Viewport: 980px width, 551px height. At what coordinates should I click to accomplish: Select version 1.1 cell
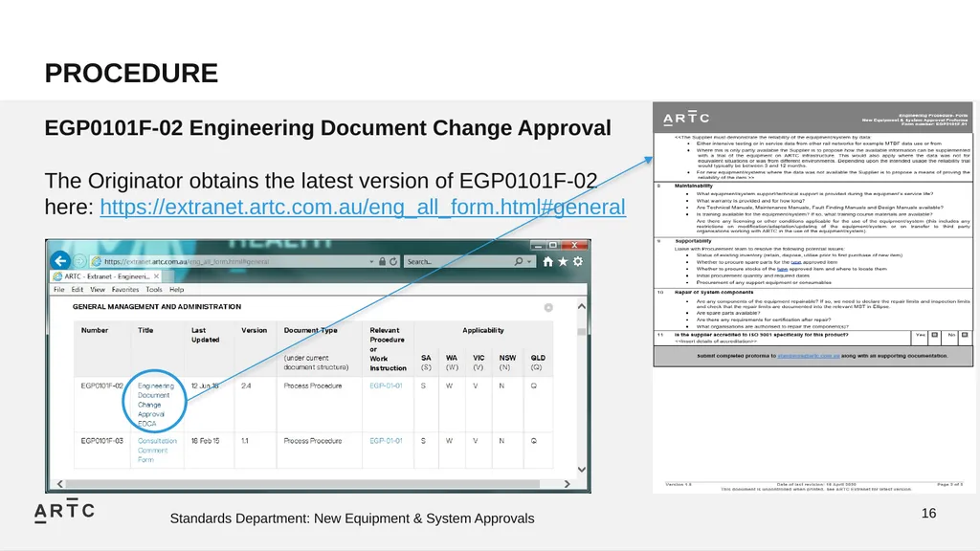coord(245,441)
